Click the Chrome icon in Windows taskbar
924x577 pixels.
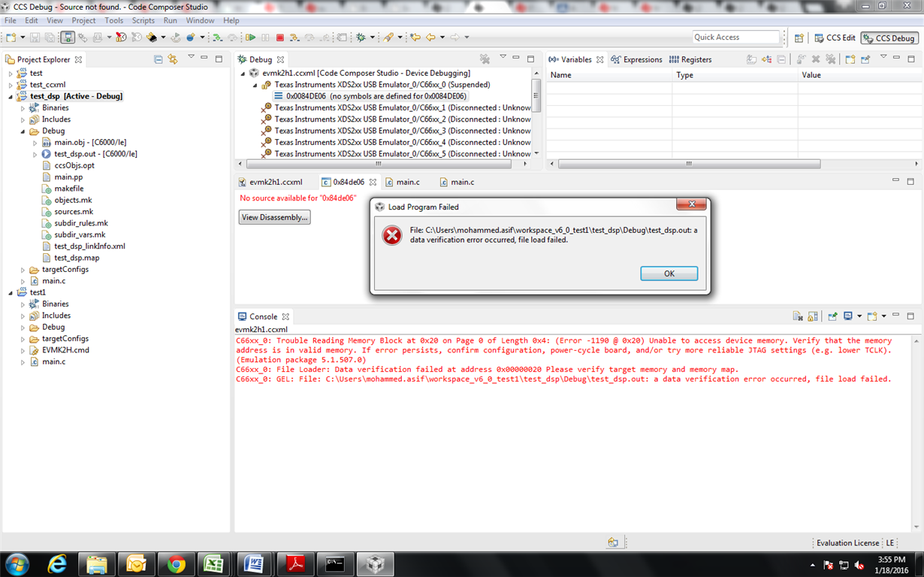coord(177,563)
